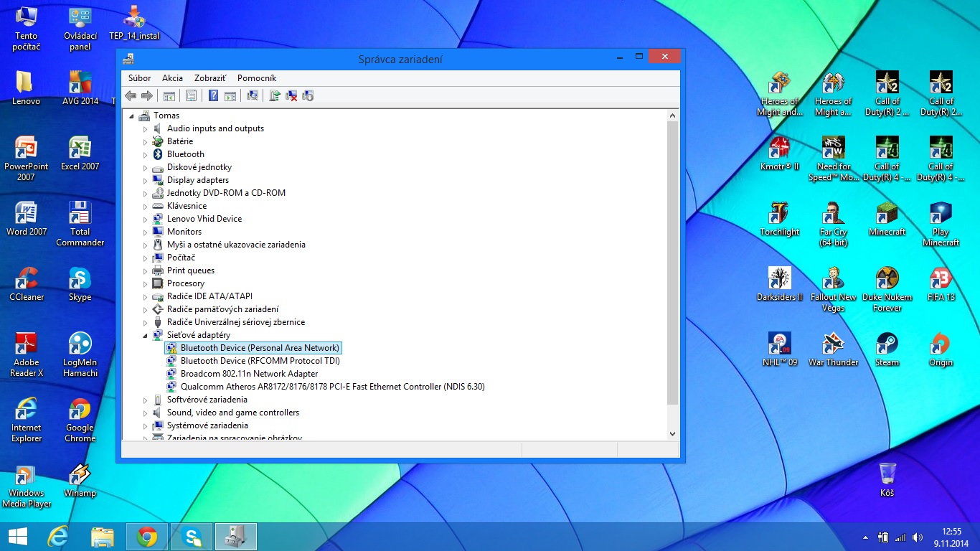Select Bluetooth Device (Personal Area Network)

point(260,348)
